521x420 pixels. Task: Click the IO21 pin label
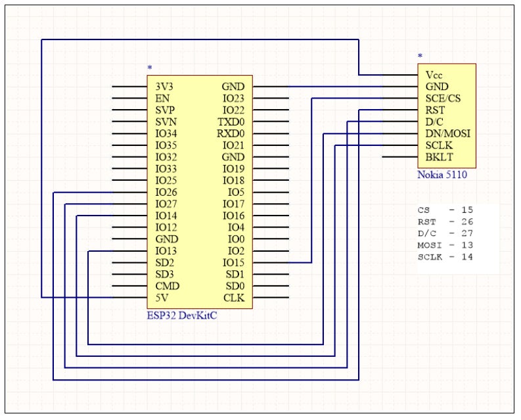234,145
